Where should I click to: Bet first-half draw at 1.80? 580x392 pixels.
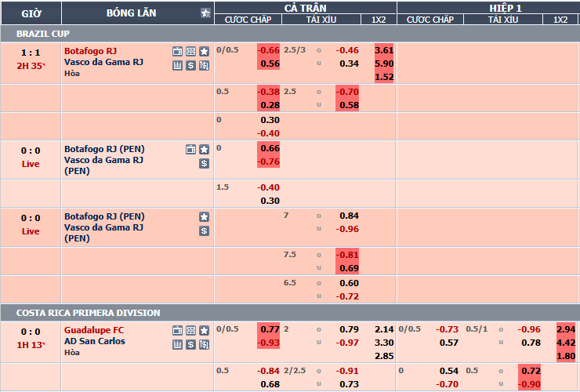[566, 356]
